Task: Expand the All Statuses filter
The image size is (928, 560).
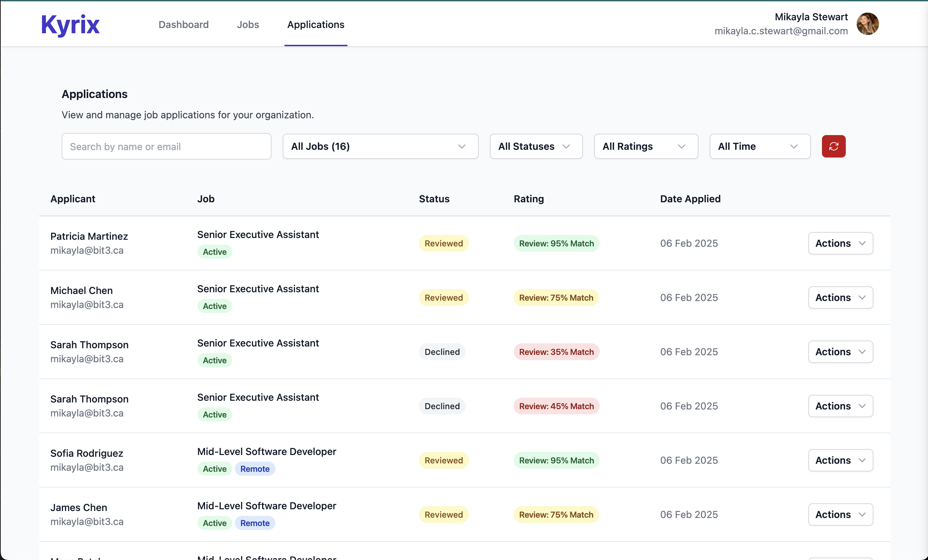Action: (535, 146)
